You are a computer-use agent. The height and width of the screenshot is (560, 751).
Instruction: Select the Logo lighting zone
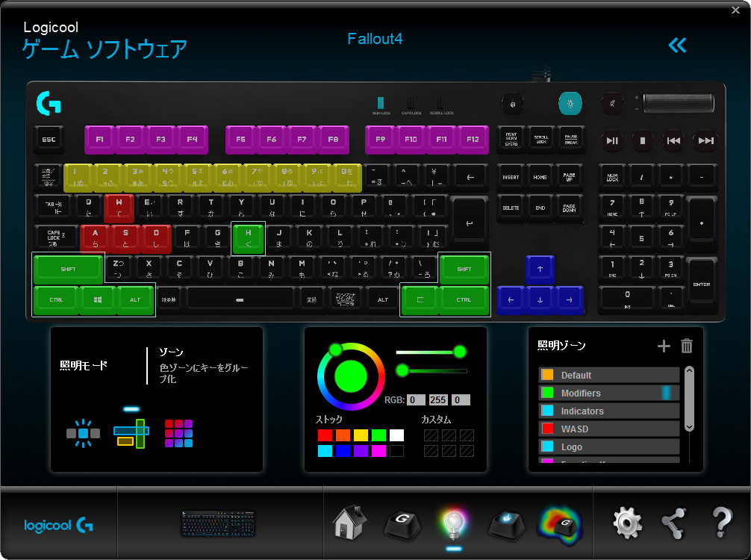tap(608, 447)
